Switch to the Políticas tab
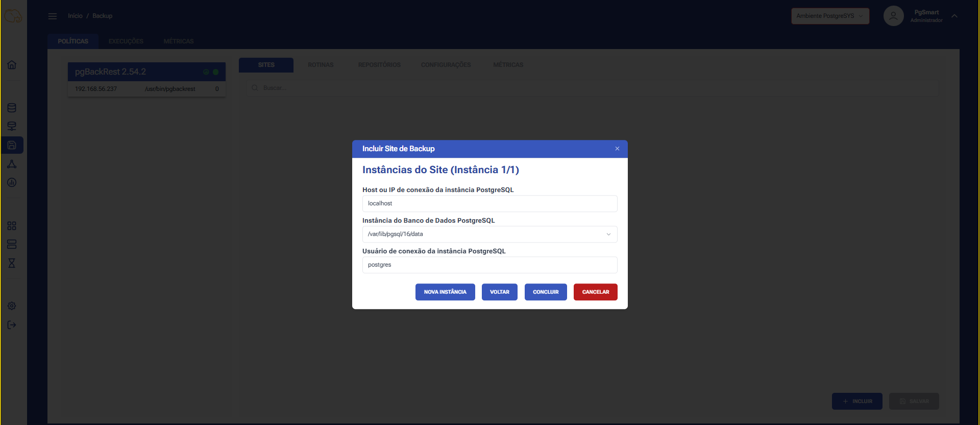This screenshot has width=980, height=425. pos(73,41)
